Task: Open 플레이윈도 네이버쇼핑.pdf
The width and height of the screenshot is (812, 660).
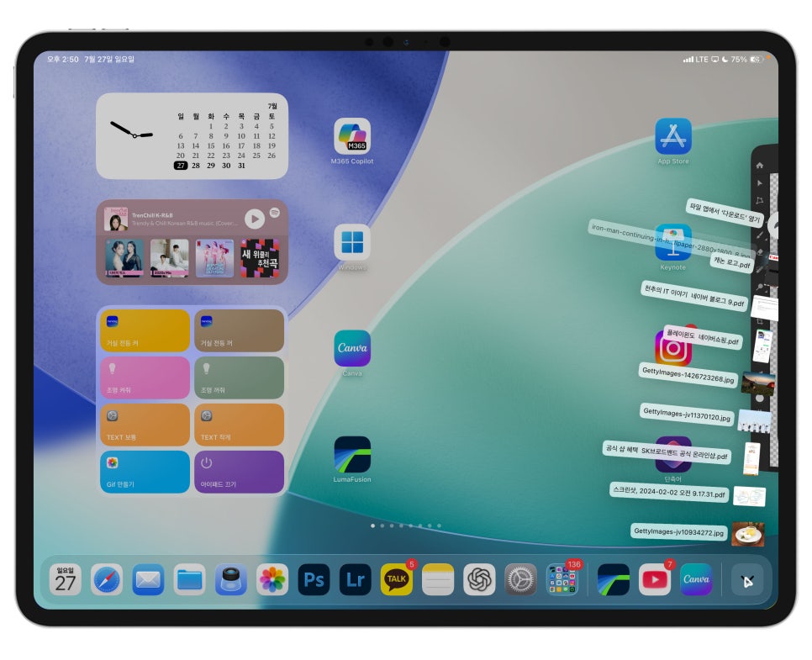Action: 703,337
